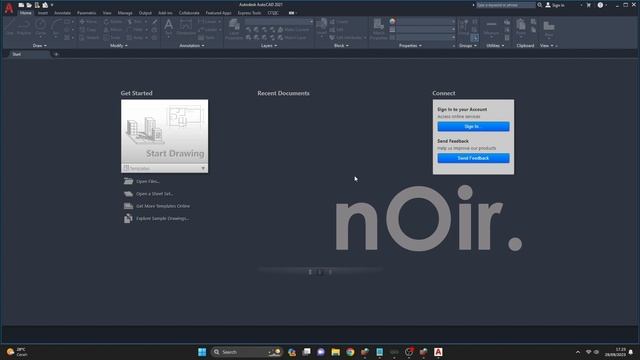Expand the Properties panel flyout
The height and width of the screenshot is (360, 640).
[410, 46]
